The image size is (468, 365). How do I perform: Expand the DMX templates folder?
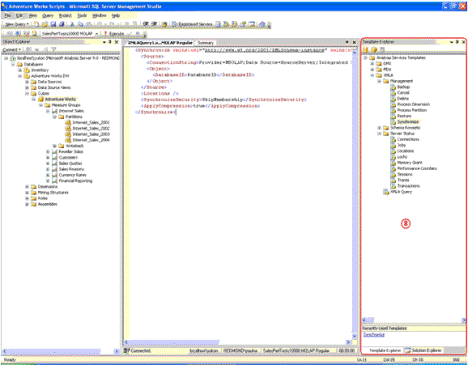coord(372,63)
